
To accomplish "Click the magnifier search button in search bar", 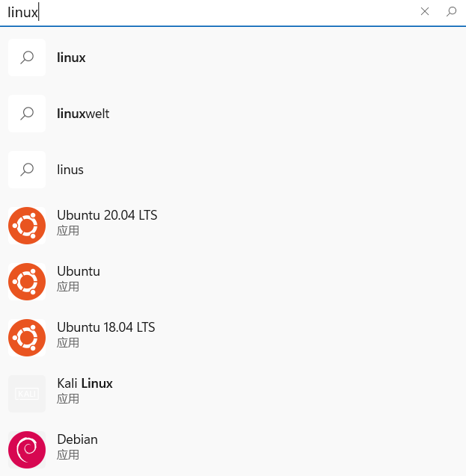I will coord(451,12).
